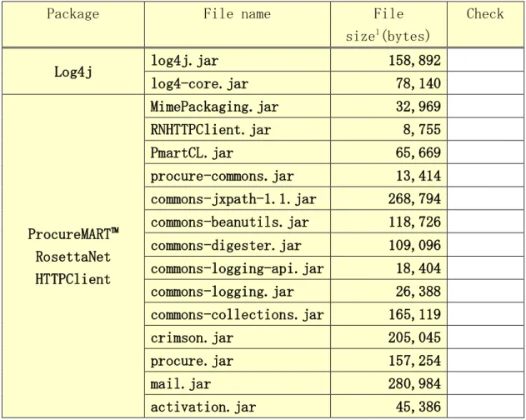This screenshot has height=420, width=526.
Task: Click file size value '78,140'
Action: click(418, 84)
